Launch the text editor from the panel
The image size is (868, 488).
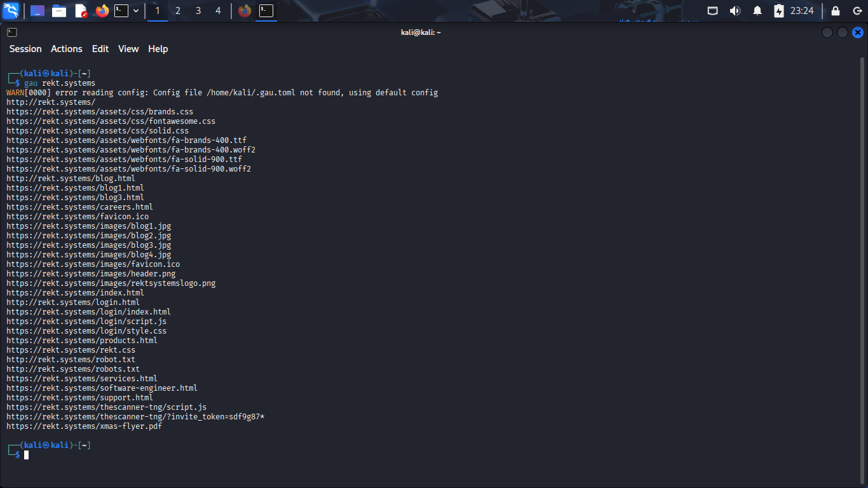[81, 11]
